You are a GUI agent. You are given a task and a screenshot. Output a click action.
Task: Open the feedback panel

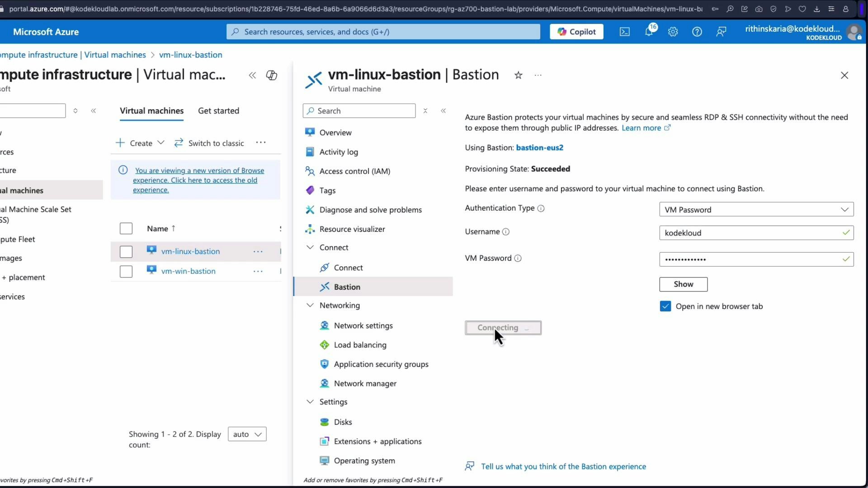pos(721,32)
